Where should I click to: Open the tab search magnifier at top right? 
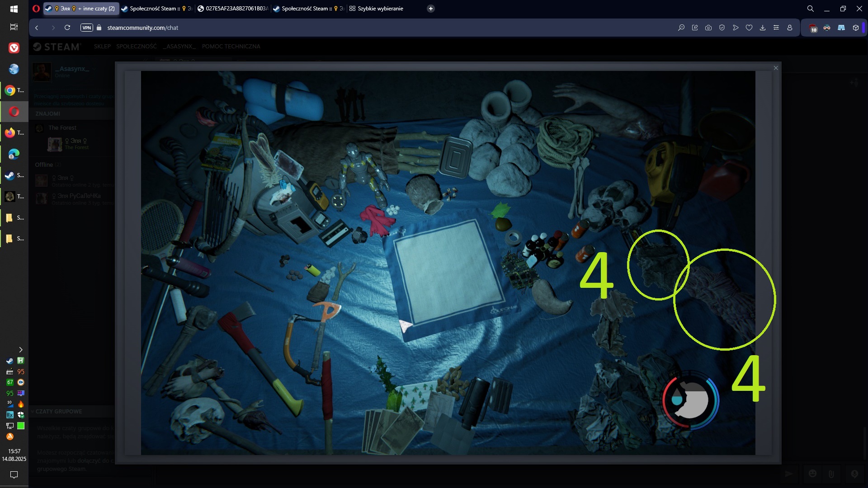click(x=811, y=9)
